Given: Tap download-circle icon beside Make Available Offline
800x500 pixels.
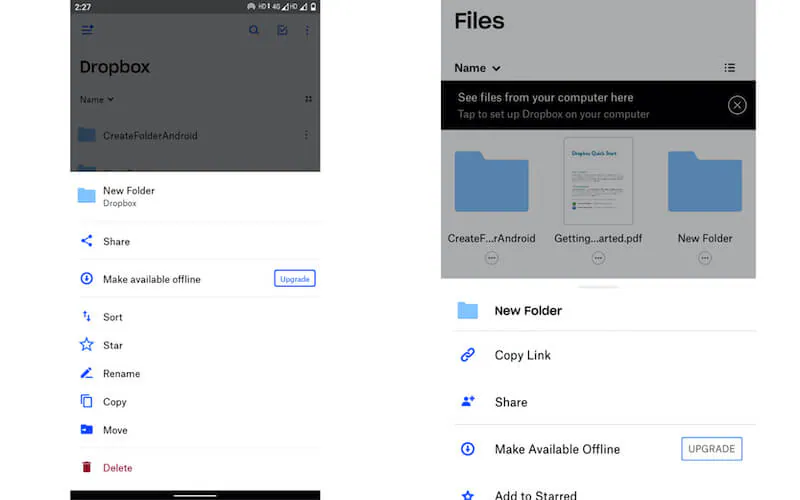Looking at the screenshot, I should pyautogui.click(x=468, y=449).
